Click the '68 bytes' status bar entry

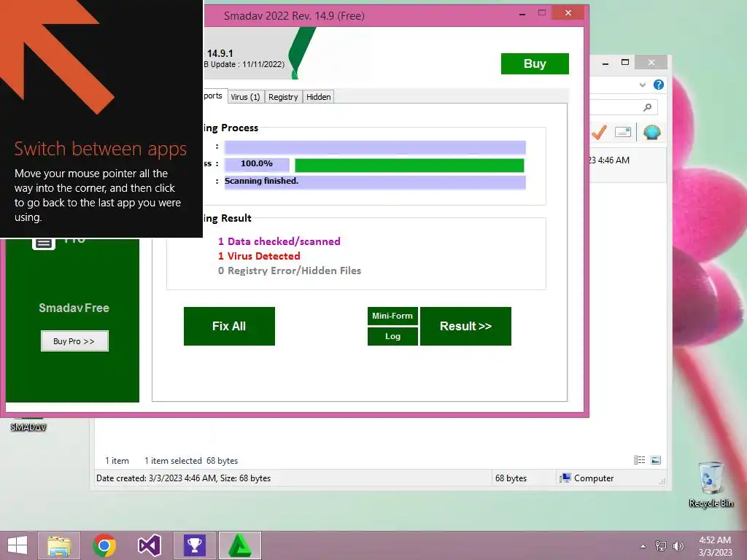(x=511, y=478)
